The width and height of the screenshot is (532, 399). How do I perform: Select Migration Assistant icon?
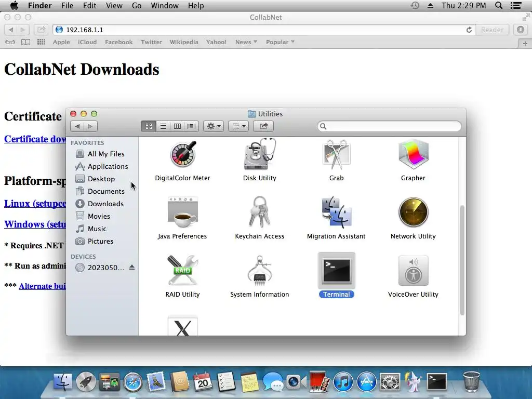coord(336,212)
